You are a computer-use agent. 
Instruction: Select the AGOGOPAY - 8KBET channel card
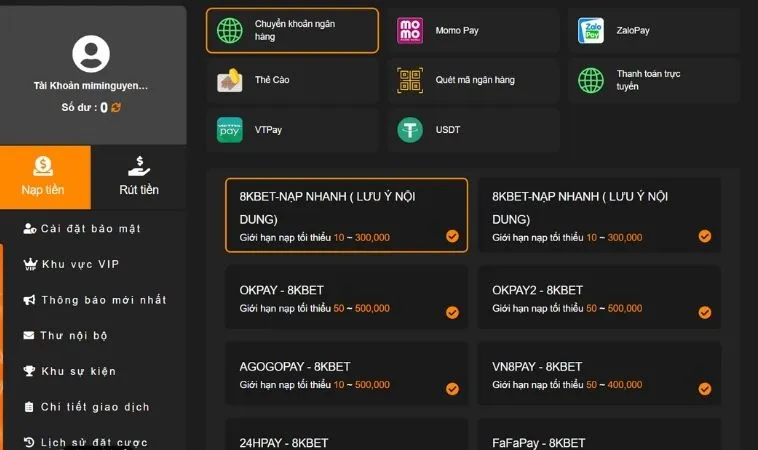(347, 374)
